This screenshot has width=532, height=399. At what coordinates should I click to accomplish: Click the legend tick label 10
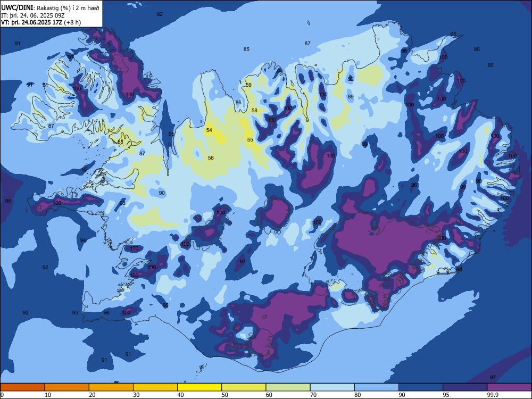point(48,395)
